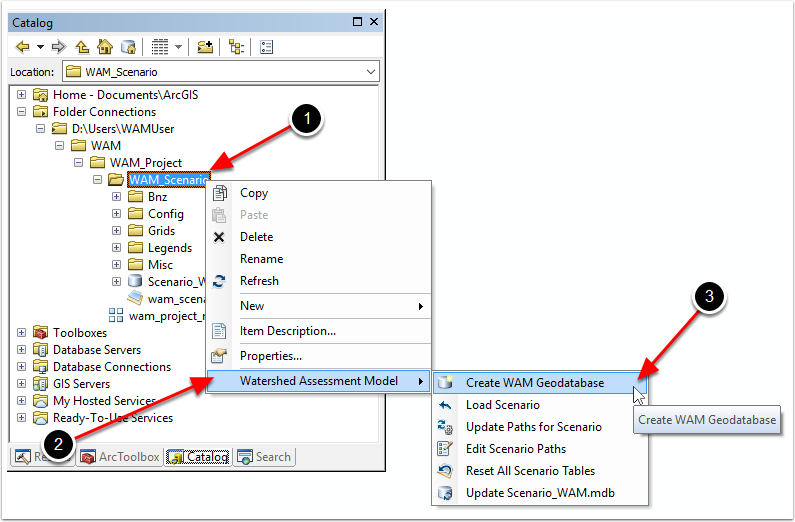Expand Database Servers node
Screen dimensions: 795x522
click(x=21, y=350)
